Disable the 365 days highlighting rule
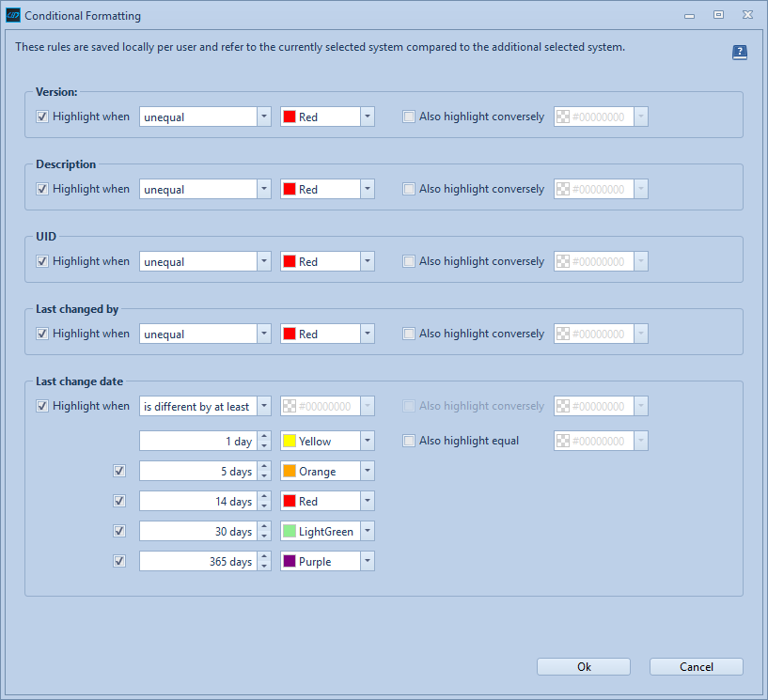The width and height of the screenshot is (768, 700). 119,561
